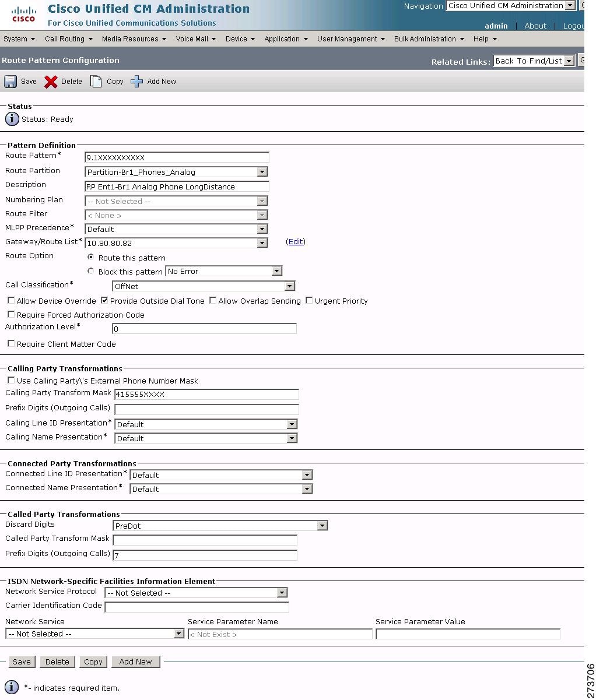The width and height of the screenshot is (596, 700).
Task: Open the Media Resources menu
Action: pos(134,39)
